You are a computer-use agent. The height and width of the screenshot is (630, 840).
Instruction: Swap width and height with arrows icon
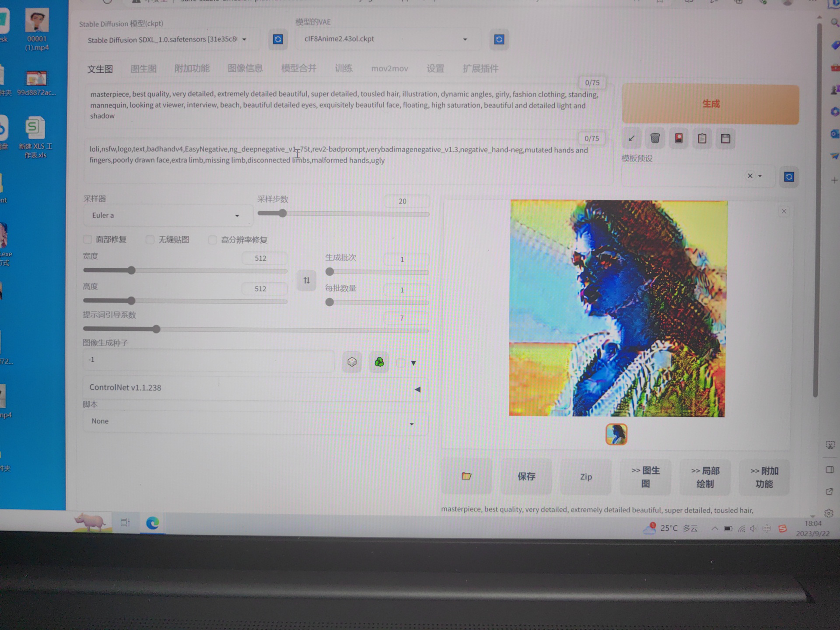306,280
